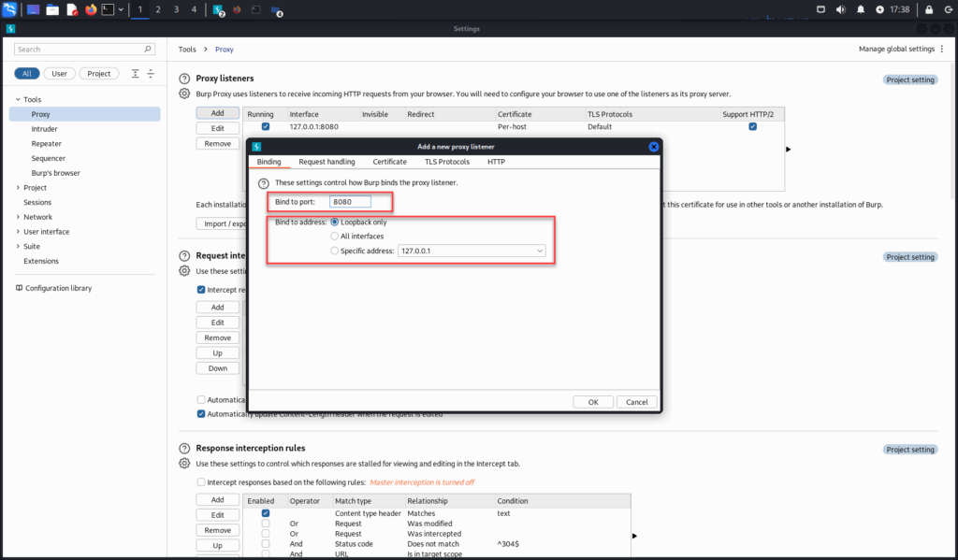Switch to workspace 3
958x560 pixels.
click(x=177, y=9)
